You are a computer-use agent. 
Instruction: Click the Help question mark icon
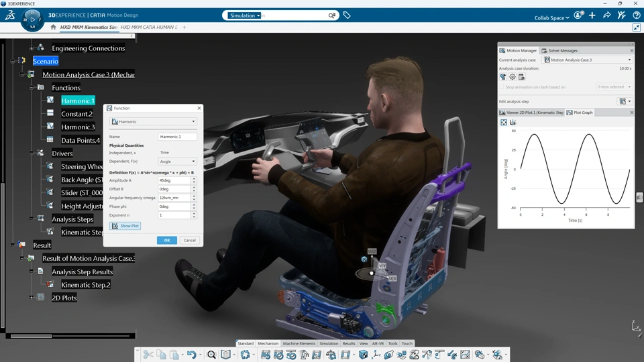click(637, 15)
